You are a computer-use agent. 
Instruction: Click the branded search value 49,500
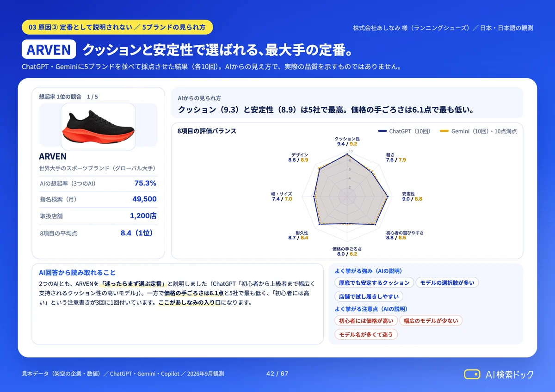pyautogui.click(x=144, y=199)
